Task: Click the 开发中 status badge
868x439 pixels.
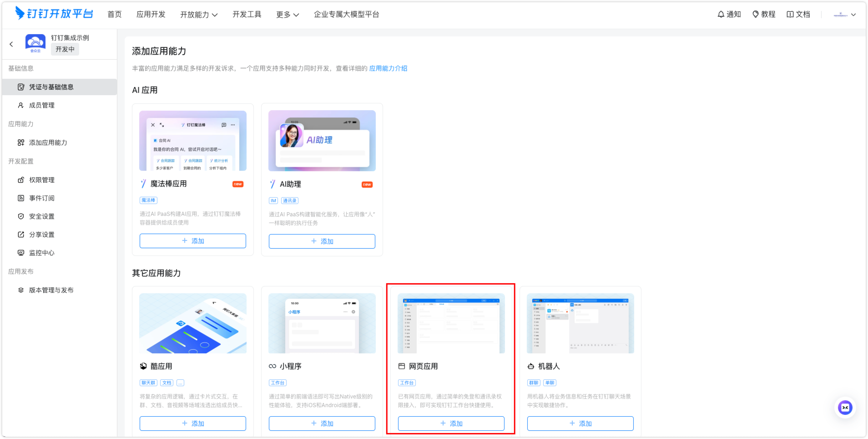Action: click(65, 49)
